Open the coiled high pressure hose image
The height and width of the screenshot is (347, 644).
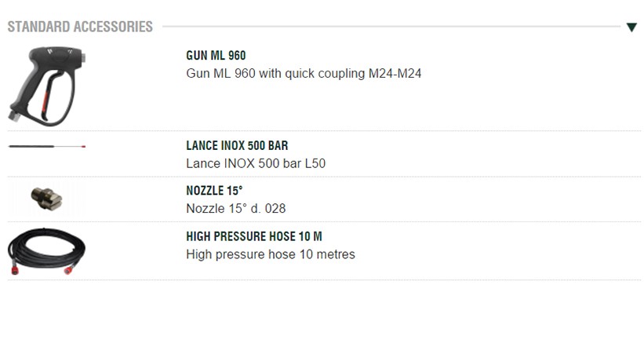(x=46, y=250)
